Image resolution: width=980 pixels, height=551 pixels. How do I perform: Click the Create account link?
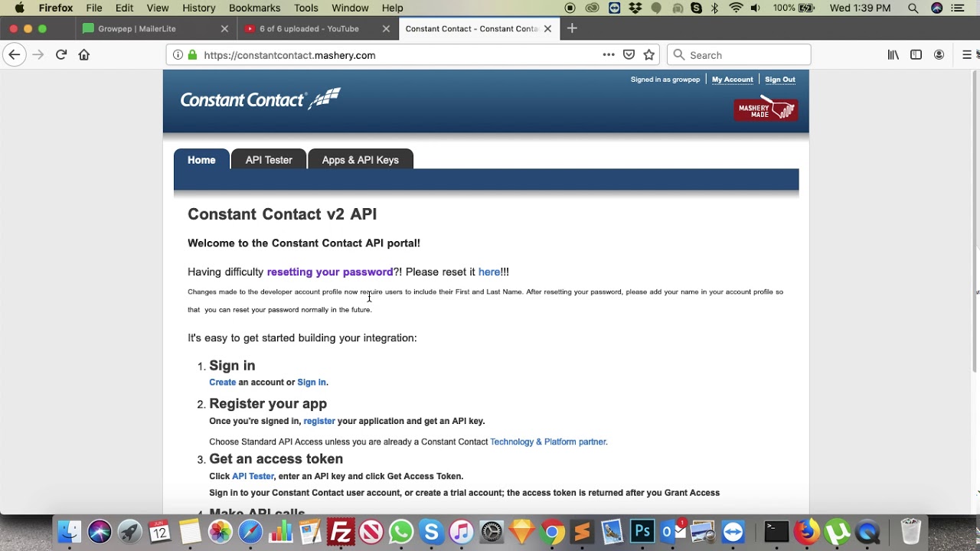[x=223, y=382]
